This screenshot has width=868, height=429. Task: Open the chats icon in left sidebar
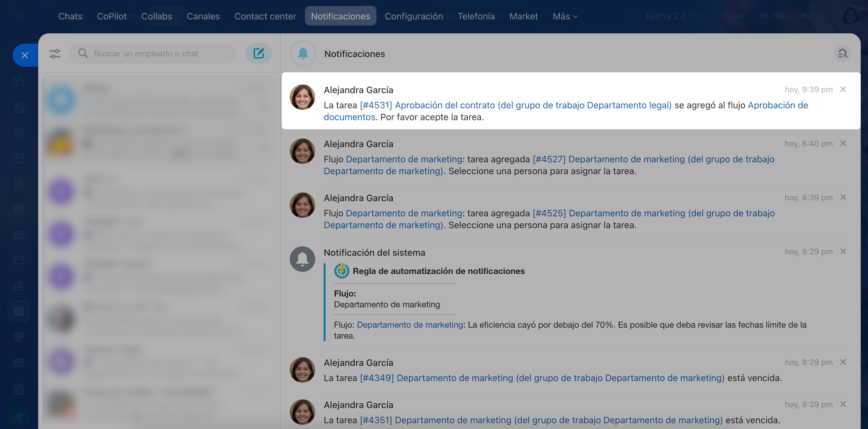(x=19, y=82)
